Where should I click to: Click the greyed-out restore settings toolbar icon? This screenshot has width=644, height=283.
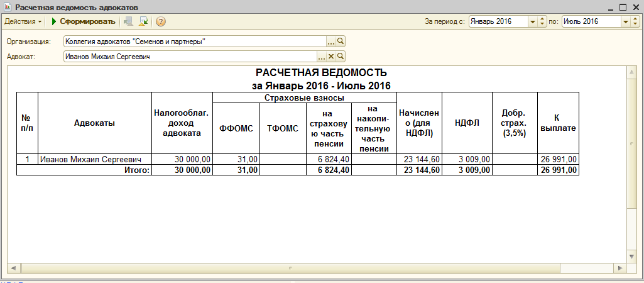[x=129, y=21]
